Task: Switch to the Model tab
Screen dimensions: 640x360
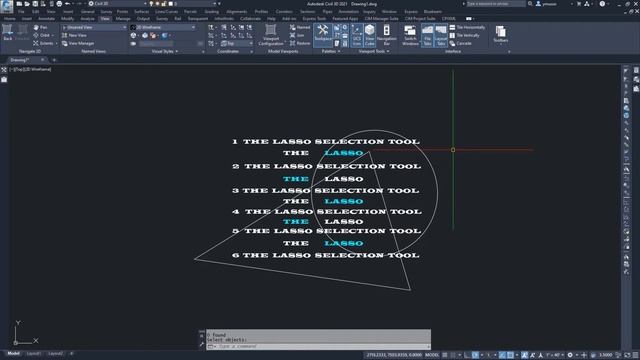Action: point(13,353)
